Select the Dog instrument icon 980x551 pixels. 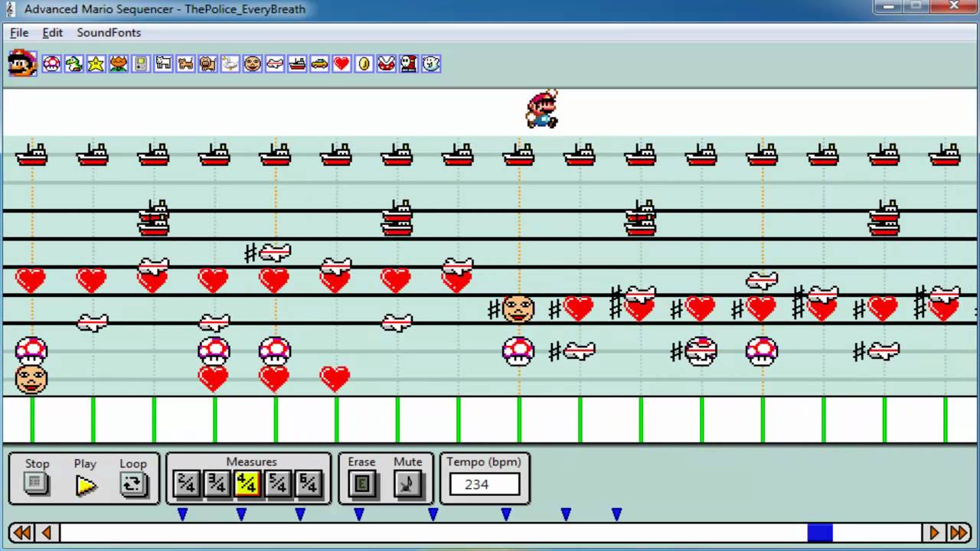tap(163, 64)
